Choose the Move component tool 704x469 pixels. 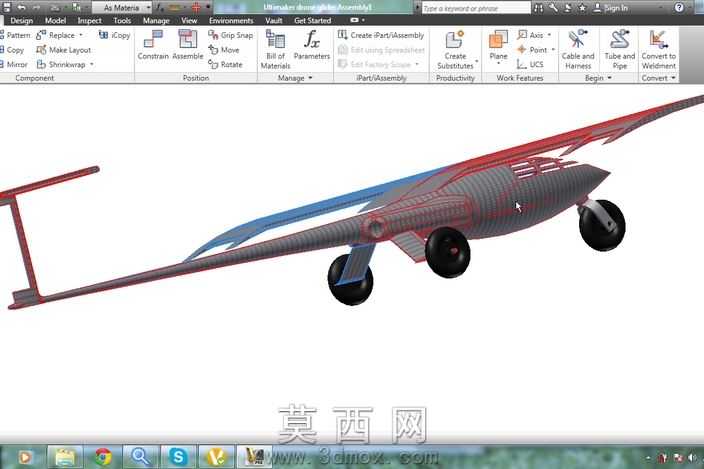(224, 50)
